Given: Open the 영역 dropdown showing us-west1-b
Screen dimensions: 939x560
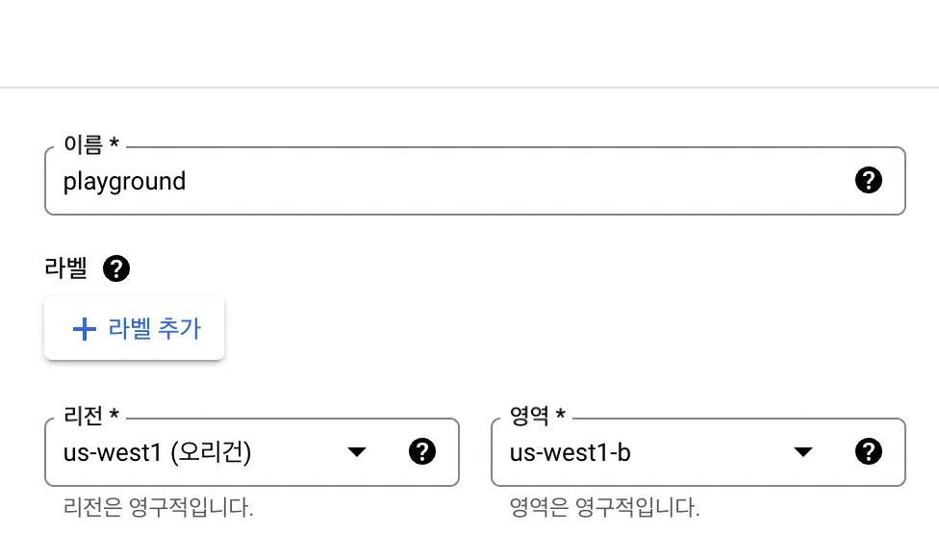Looking at the screenshot, I should (673, 452).
